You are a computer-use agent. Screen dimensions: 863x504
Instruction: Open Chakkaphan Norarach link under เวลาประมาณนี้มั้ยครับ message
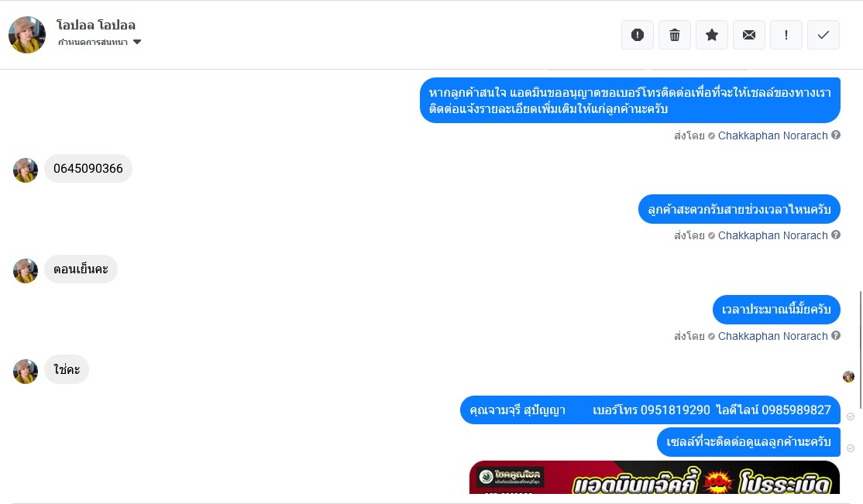[772, 336]
